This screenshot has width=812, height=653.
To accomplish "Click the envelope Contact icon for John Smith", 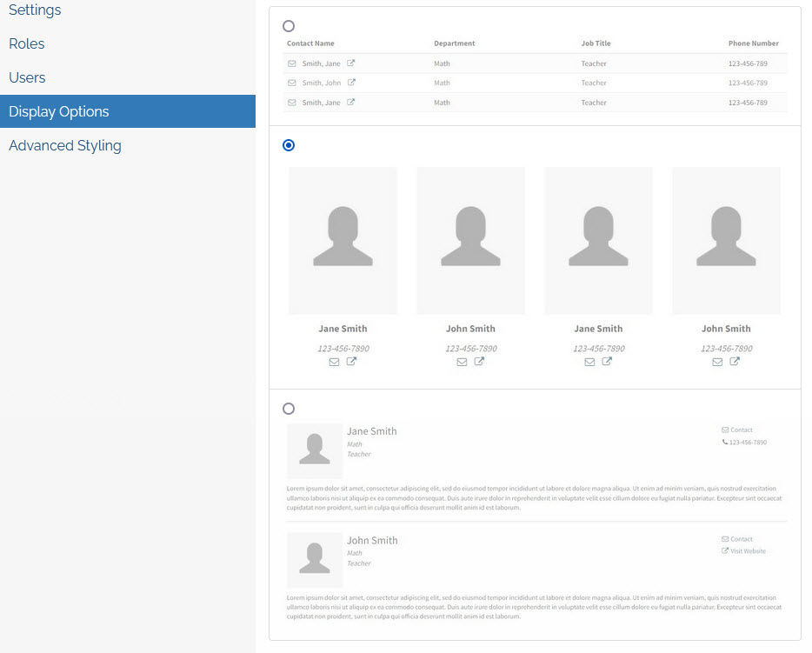I will 725,538.
